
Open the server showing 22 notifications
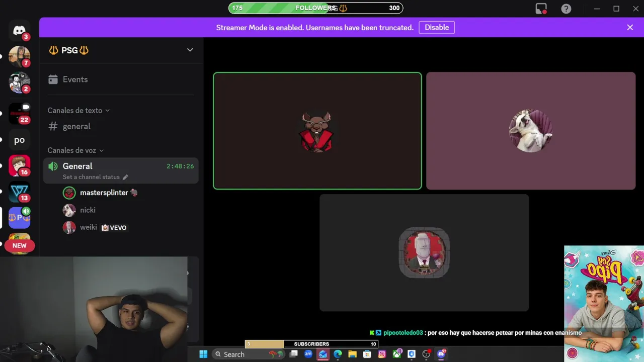pos(19,114)
